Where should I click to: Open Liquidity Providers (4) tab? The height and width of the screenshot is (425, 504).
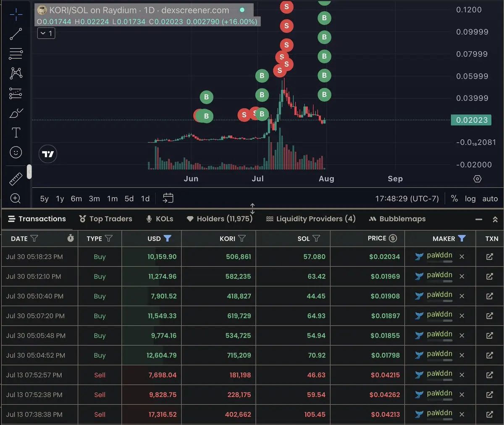[311, 219]
